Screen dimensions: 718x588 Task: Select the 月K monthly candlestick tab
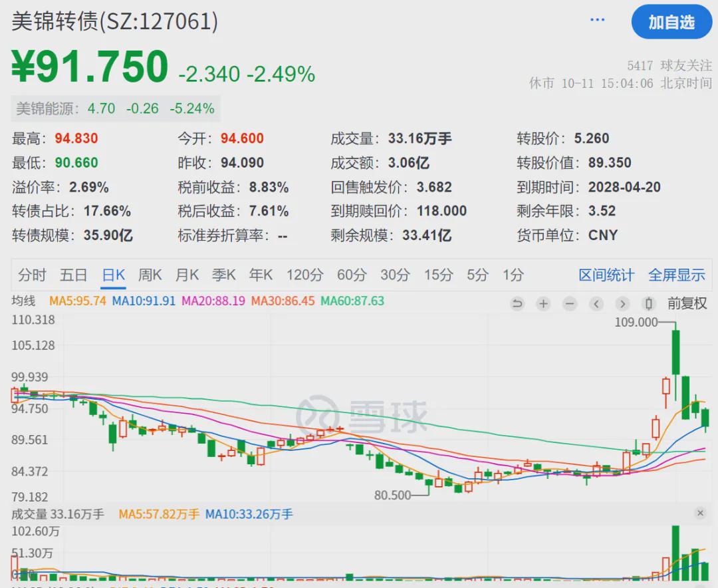point(187,275)
